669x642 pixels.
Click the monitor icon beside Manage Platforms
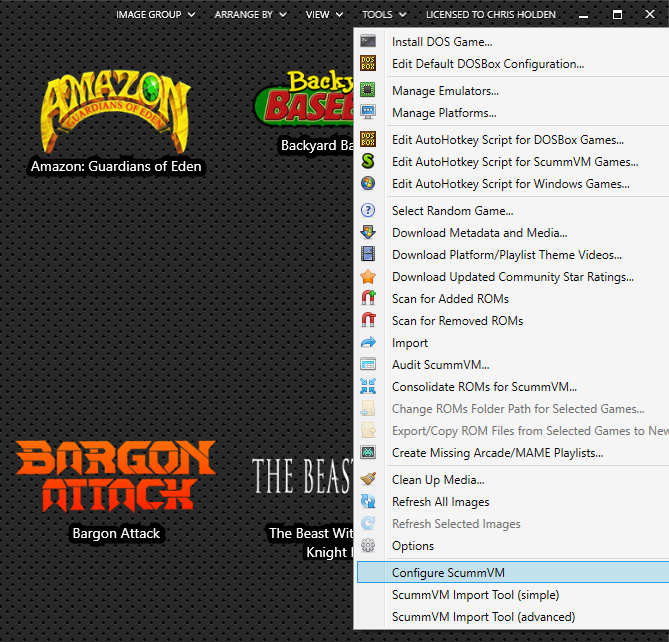[x=368, y=113]
